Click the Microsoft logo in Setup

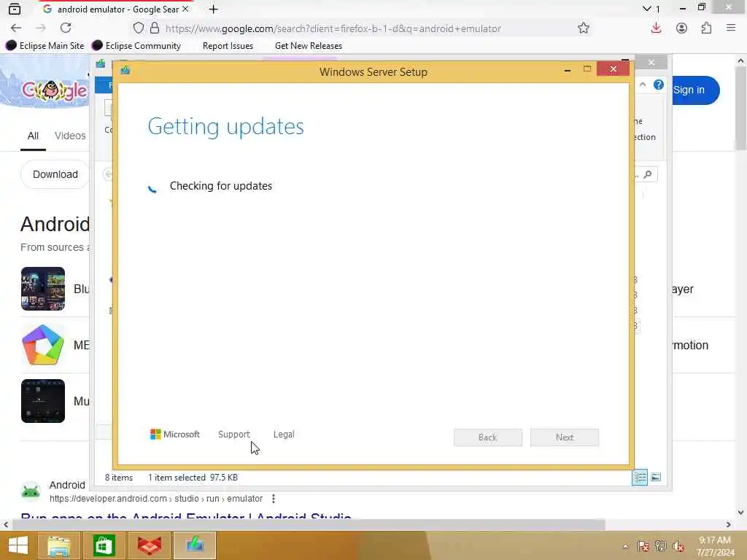[x=175, y=435]
